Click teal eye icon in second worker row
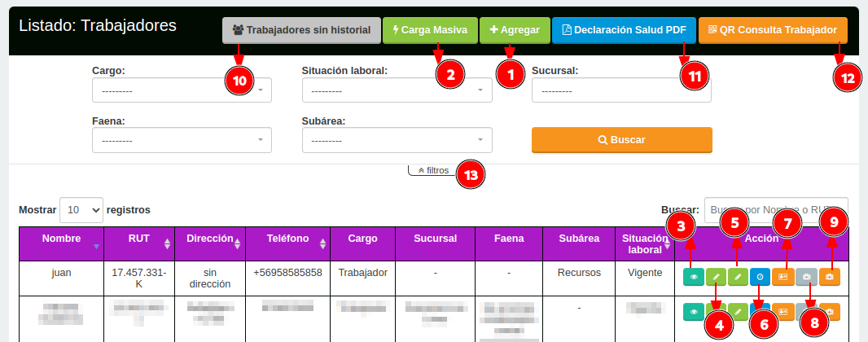 [694, 312]
